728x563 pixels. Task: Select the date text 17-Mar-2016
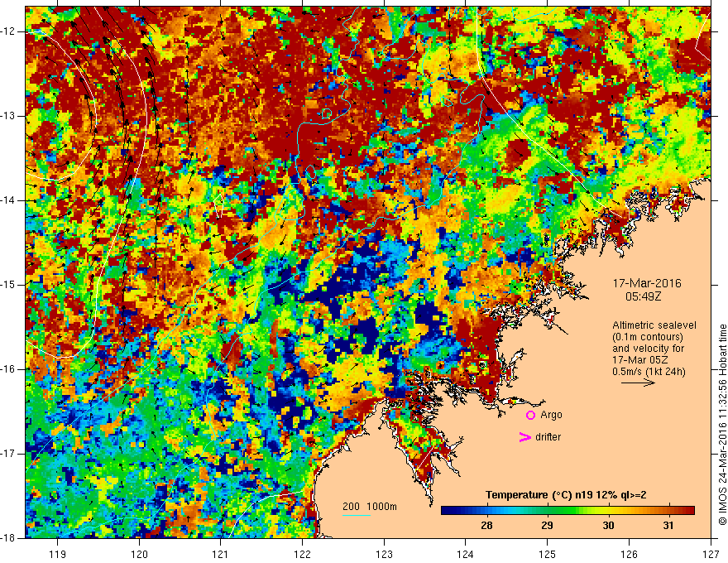647,283
